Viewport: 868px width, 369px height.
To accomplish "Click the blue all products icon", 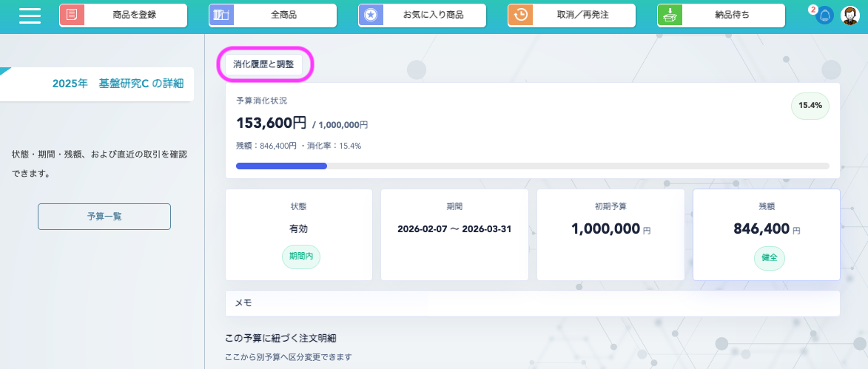I will coord(221,16).
